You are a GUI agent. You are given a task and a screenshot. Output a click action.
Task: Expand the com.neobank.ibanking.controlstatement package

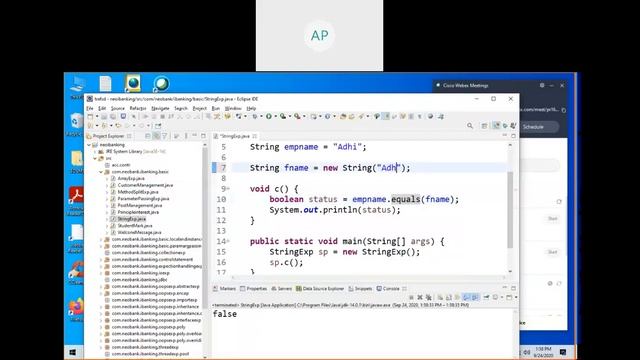(x=101, y=260)
